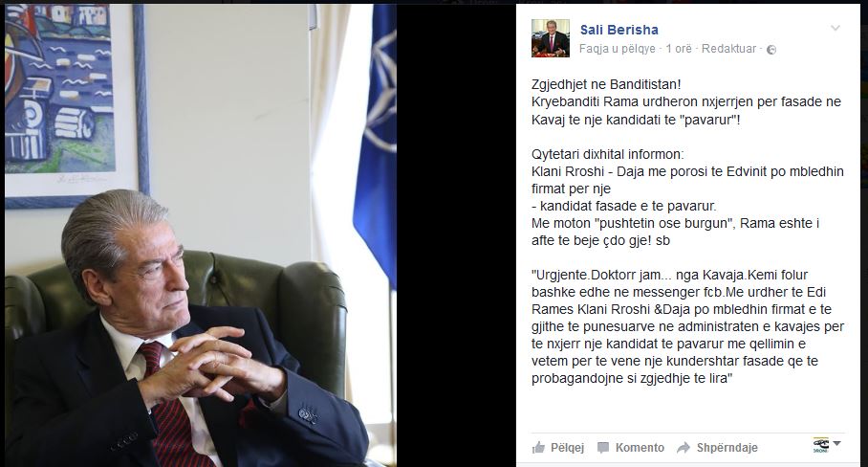Like the post with the Pëlqej label
The height and width of the screenshot is (467, 868).
point(568,448)
